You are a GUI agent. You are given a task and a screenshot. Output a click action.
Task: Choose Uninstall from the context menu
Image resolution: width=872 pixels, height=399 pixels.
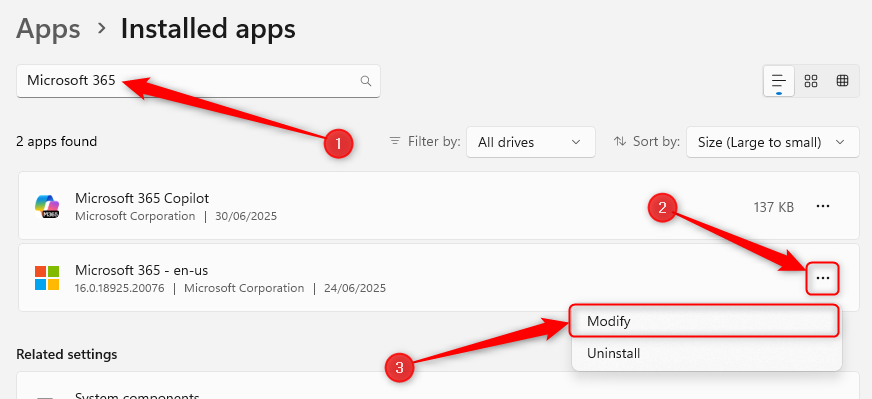pyautogui.click(x=706, y=353)
